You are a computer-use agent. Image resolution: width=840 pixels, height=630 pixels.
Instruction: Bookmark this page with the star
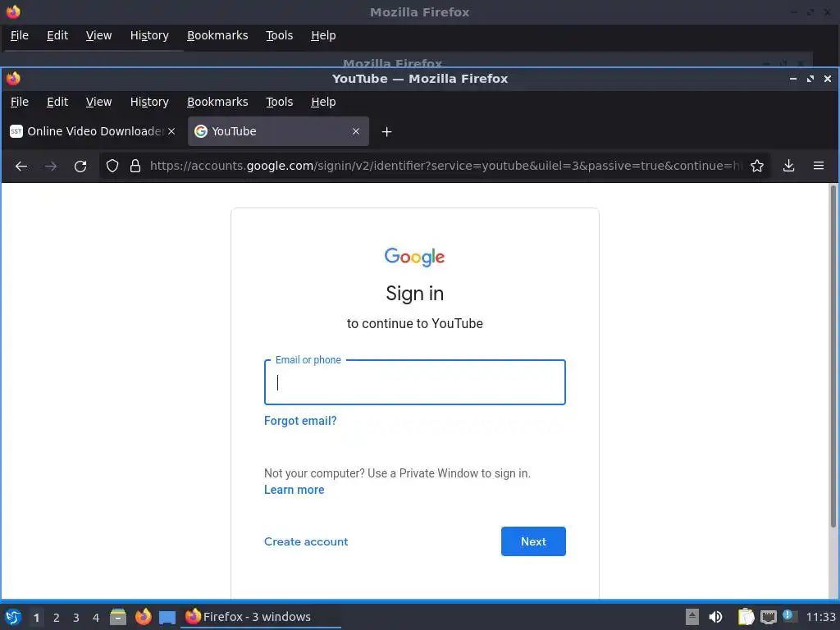tap(756, 166)
